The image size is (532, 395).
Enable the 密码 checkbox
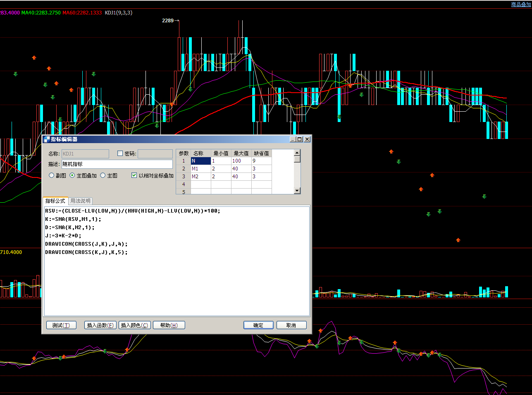click(x=120, y=153)
